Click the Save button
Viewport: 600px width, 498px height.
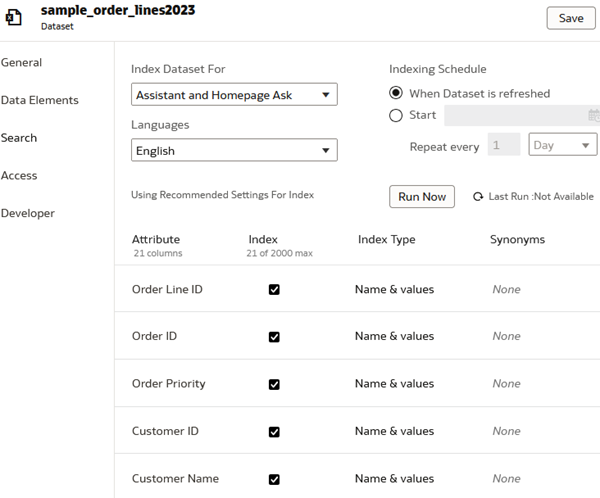(571, 18)
